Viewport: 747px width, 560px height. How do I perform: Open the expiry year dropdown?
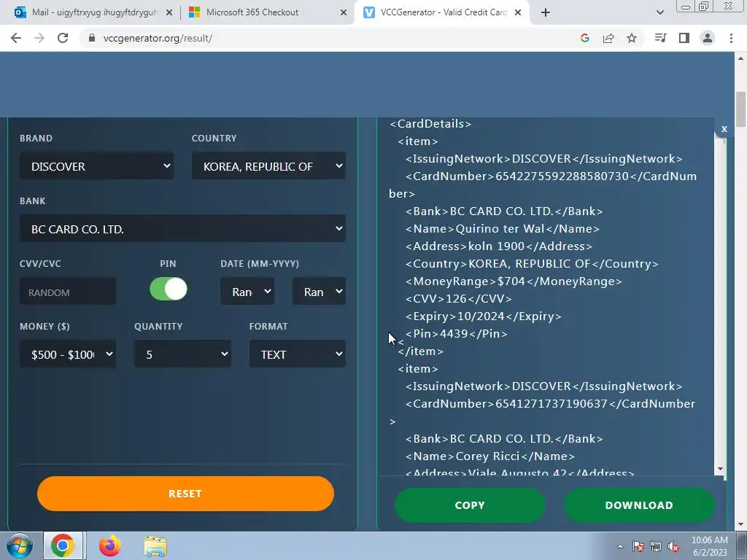320,292
